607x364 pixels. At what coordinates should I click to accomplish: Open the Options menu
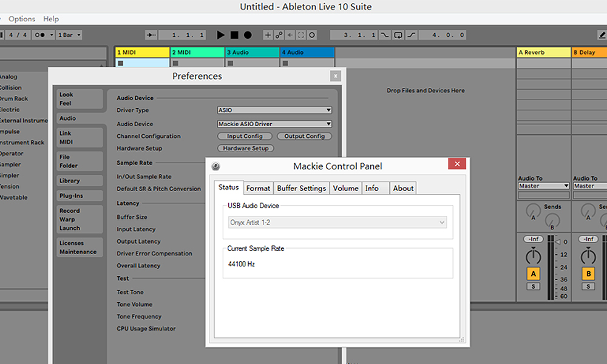click(x=22, y=19)
